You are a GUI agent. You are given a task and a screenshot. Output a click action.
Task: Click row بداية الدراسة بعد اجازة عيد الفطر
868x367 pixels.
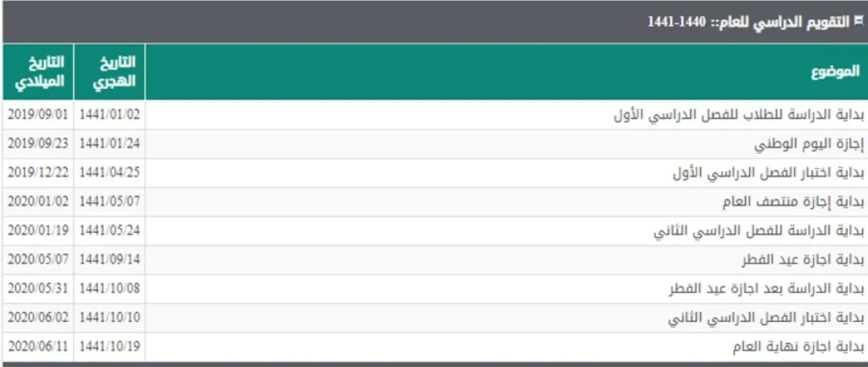tap(765, 289)
